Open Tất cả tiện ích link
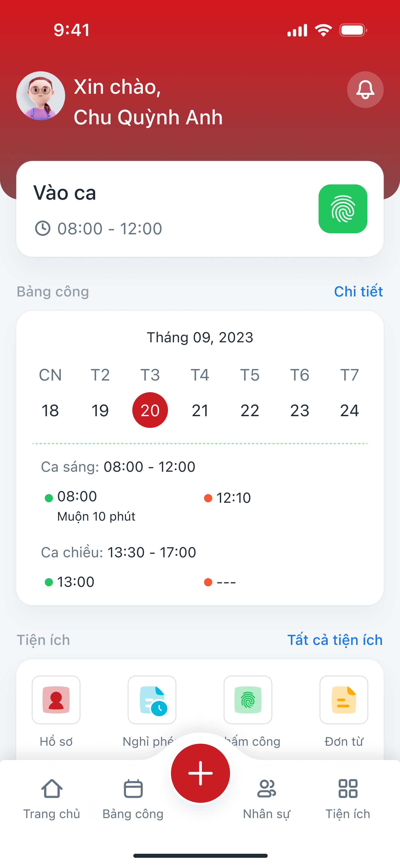Image resolution: width=400 pixels, height=868 pixels. tap(335, 640)
